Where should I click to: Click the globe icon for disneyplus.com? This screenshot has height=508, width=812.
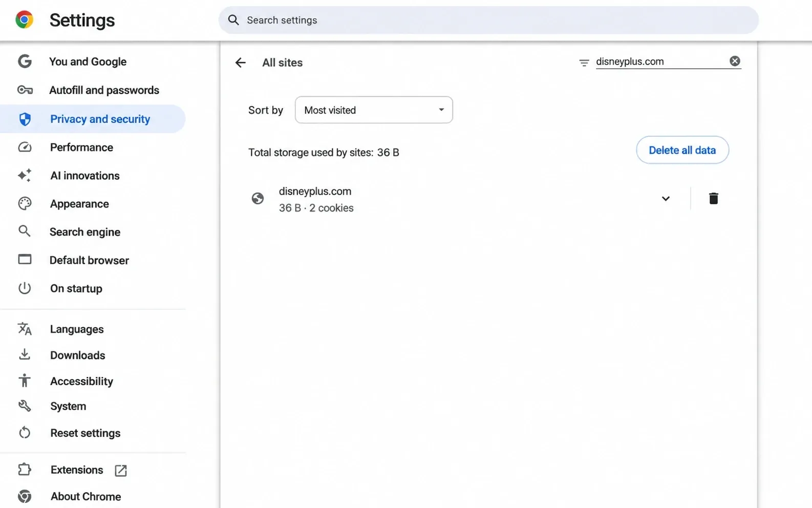258,198
